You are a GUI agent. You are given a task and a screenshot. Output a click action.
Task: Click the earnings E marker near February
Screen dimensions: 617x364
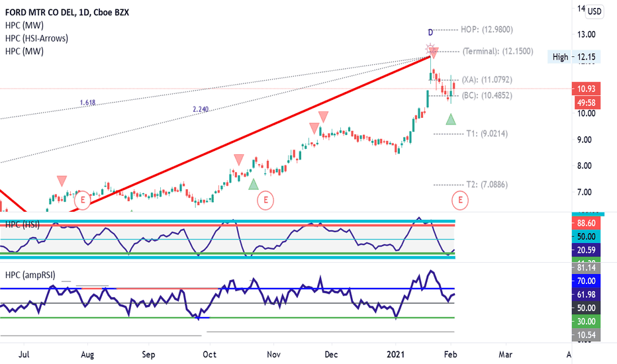pyautogui.click(x=460, y=201)
